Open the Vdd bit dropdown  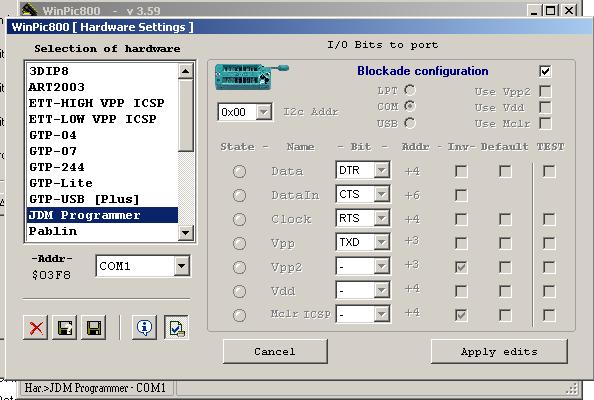coord(381,290)
